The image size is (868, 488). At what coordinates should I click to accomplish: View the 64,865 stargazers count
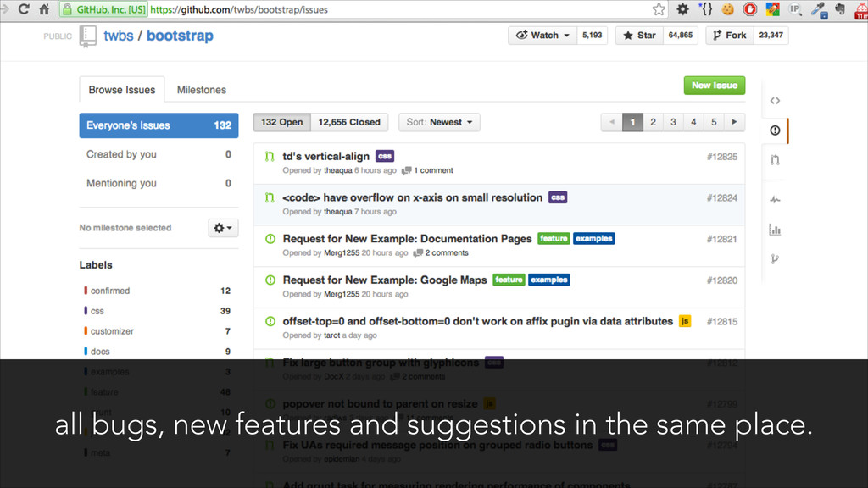pyautogui.click(x=681, y=36)
